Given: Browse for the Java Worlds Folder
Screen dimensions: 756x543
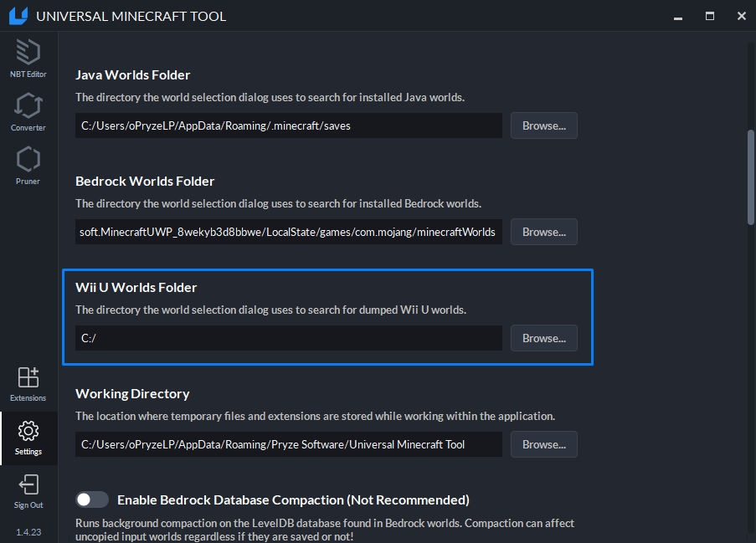Looking at the screenshot, I should coord(544,126).
